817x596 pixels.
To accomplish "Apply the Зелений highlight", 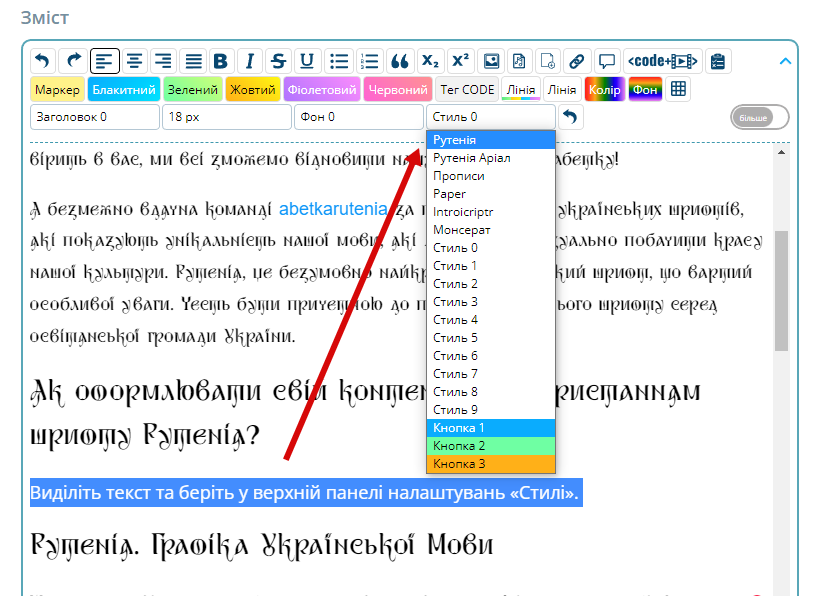I will click(x=193, y=90).
